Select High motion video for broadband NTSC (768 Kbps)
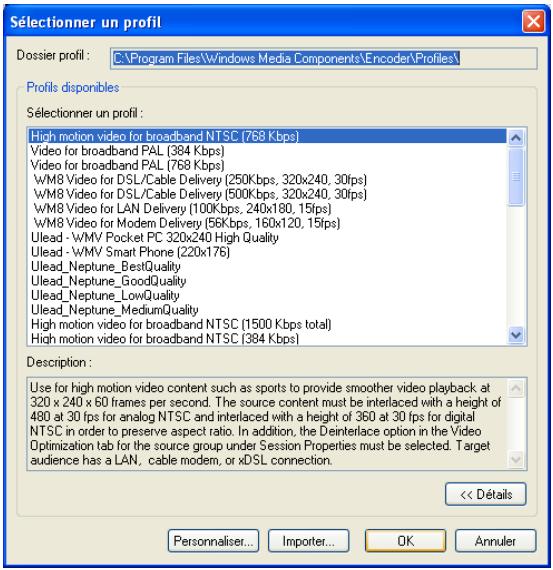The height and width of the screenshot is (570, 553). 267,136
